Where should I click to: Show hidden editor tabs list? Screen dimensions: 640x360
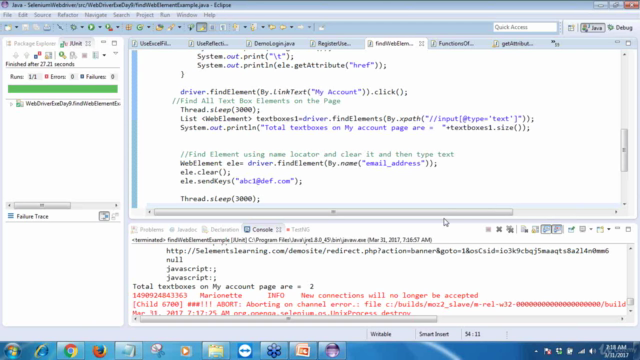556,43
